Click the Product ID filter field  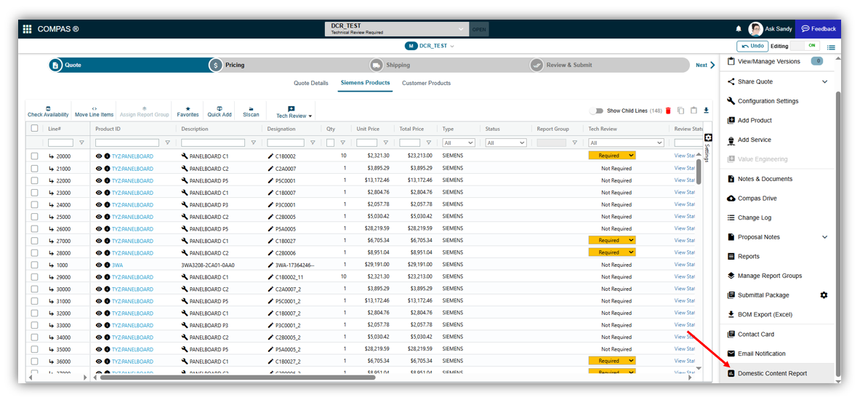[127, 143]
